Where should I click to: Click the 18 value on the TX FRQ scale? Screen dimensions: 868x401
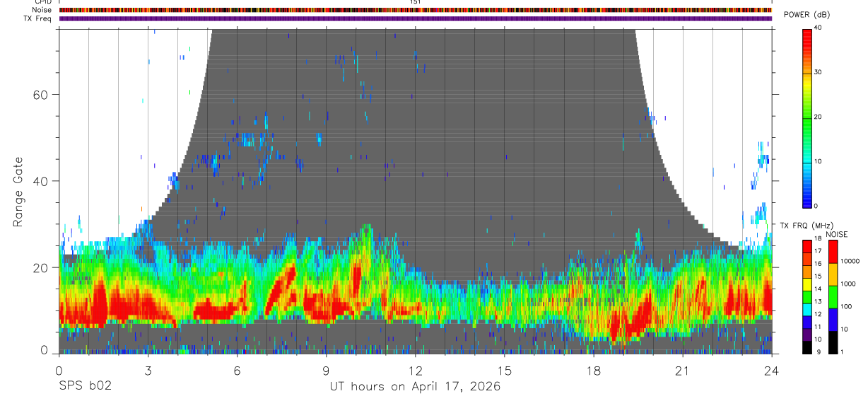click(819, 240)
